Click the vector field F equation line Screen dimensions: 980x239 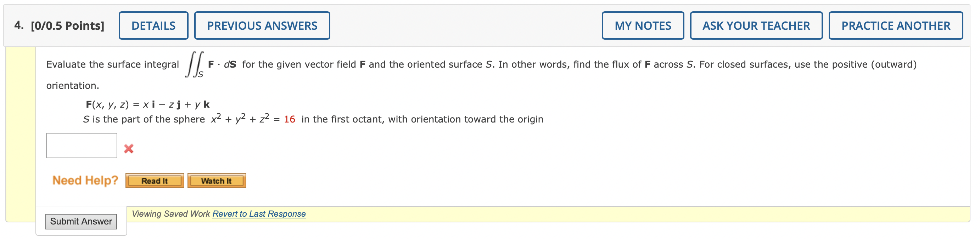[x=147, y=104]
